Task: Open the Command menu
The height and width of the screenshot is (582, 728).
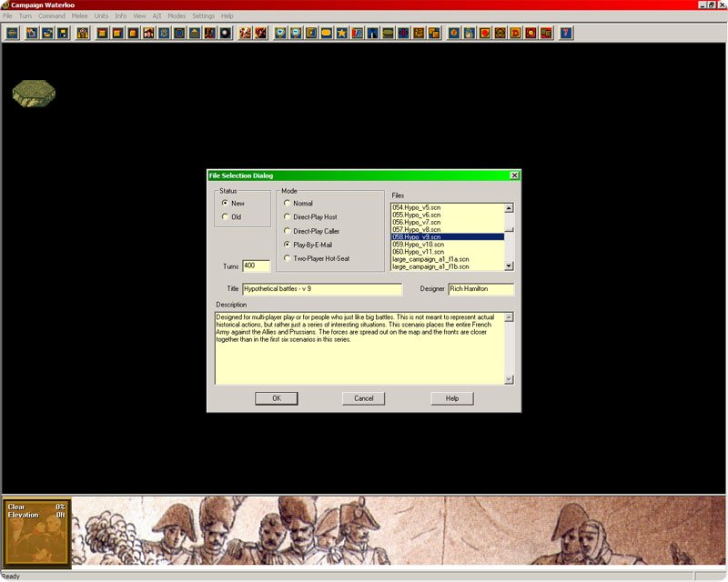Action: [51, 16]
